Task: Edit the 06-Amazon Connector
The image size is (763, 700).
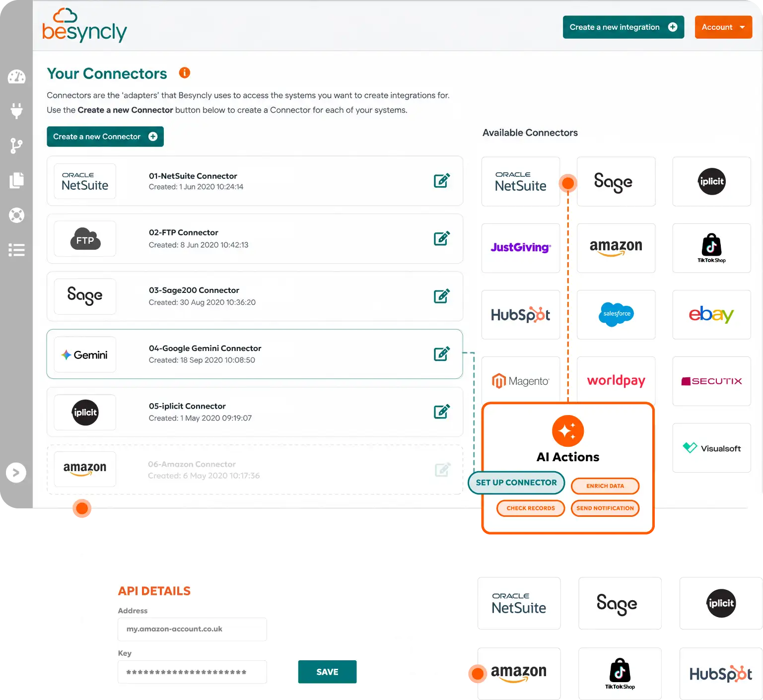Action: (442, 469)
